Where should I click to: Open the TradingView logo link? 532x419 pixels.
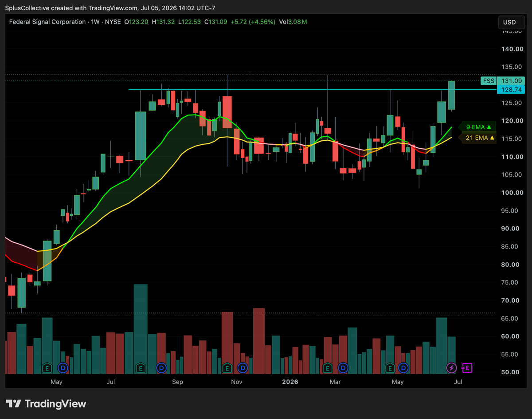tap(47, 403)
